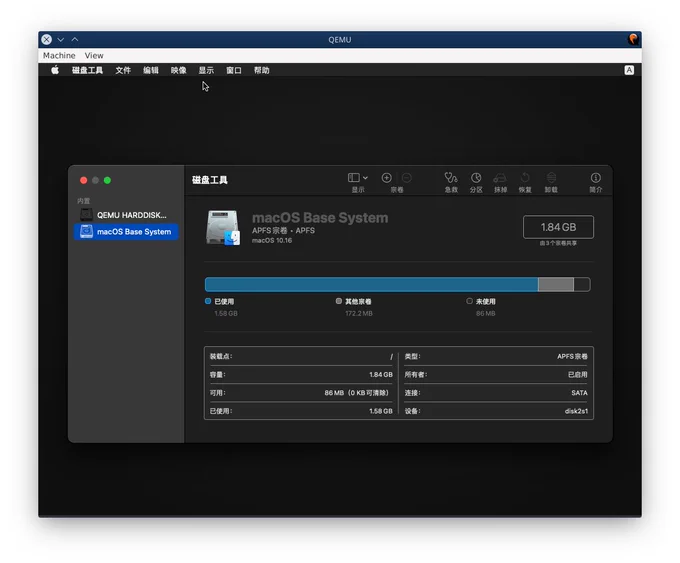The height and width of the screenshot is (563, 680).
Task: Click the SATA connection value
Action: click(579, 393)
